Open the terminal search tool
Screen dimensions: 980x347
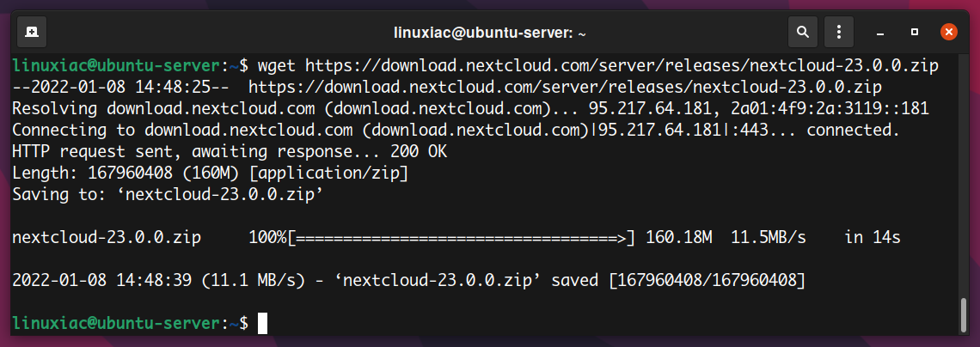click(803, 32)
